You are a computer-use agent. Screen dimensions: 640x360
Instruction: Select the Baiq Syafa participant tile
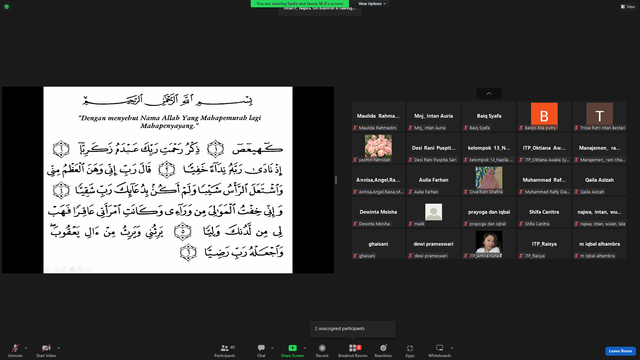pyautogui.click(x=489, y=116)
